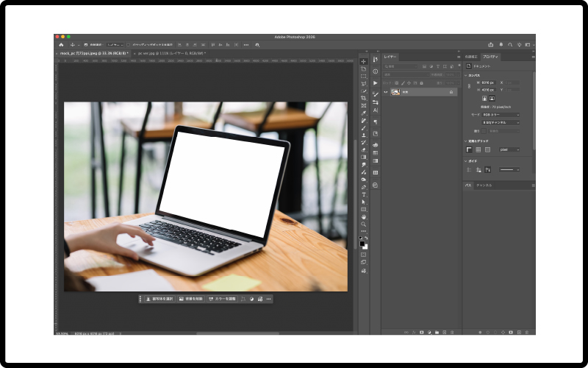Toggle the bounding box display checkbox
The image size is (588, 368).
coord(129,44)
